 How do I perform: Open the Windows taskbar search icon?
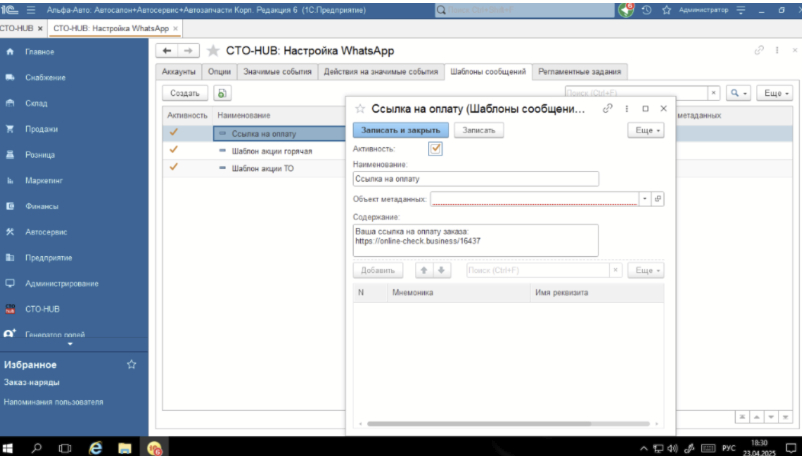point(36,448)
